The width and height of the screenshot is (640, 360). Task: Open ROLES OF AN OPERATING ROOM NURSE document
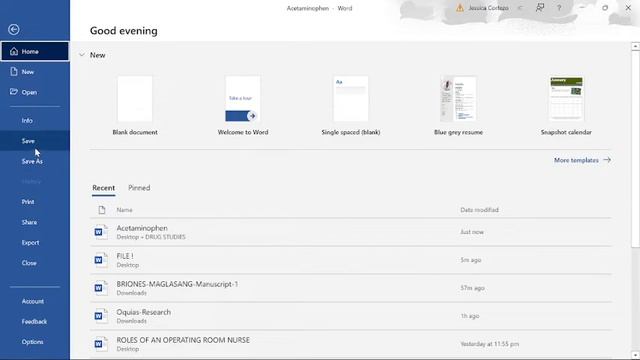click(351, 344)
